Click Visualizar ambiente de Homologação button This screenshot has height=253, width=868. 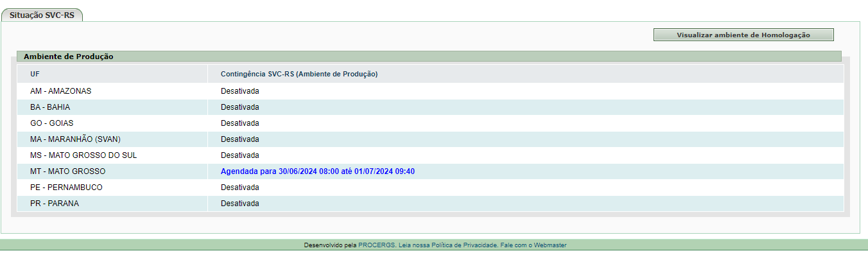point(743,35)
